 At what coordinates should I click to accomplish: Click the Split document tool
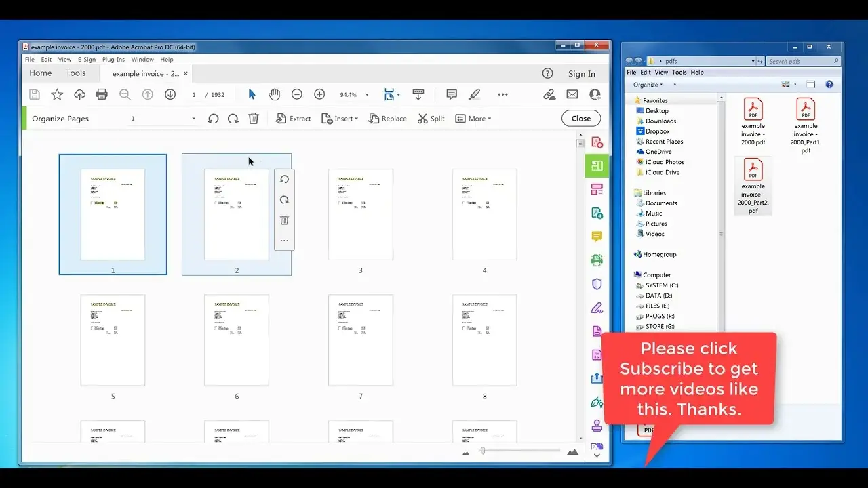point(431,119)
